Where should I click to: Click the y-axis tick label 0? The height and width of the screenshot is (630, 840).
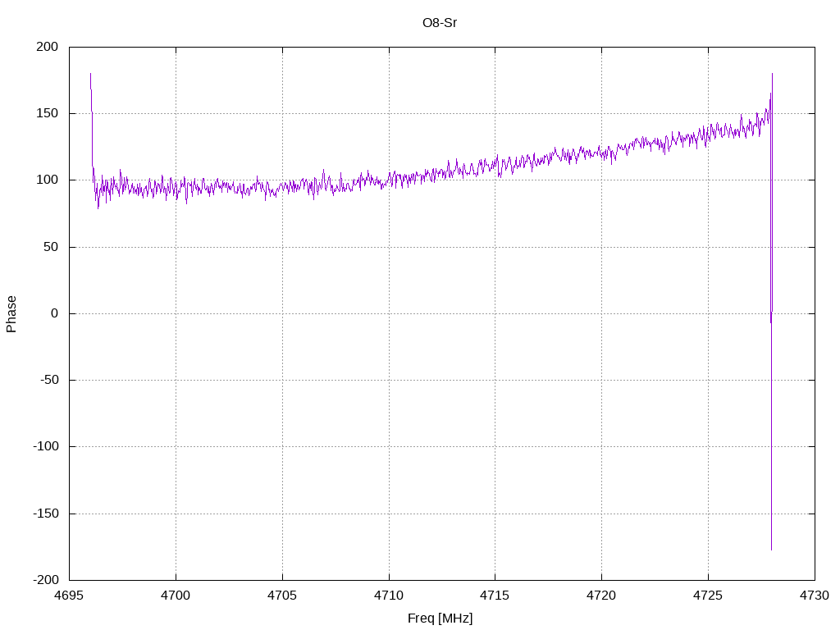(55, 314)
